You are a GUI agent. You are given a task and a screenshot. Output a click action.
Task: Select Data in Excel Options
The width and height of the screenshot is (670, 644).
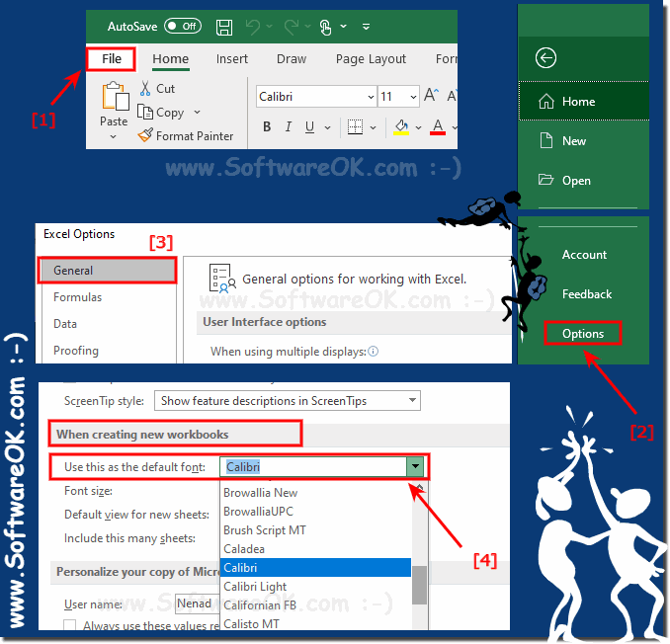pos(65,324)
